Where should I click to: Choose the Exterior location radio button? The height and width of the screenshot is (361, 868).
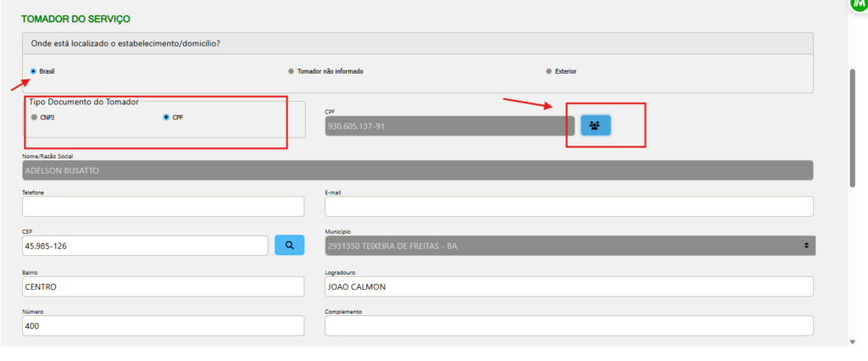coord(549,71)
